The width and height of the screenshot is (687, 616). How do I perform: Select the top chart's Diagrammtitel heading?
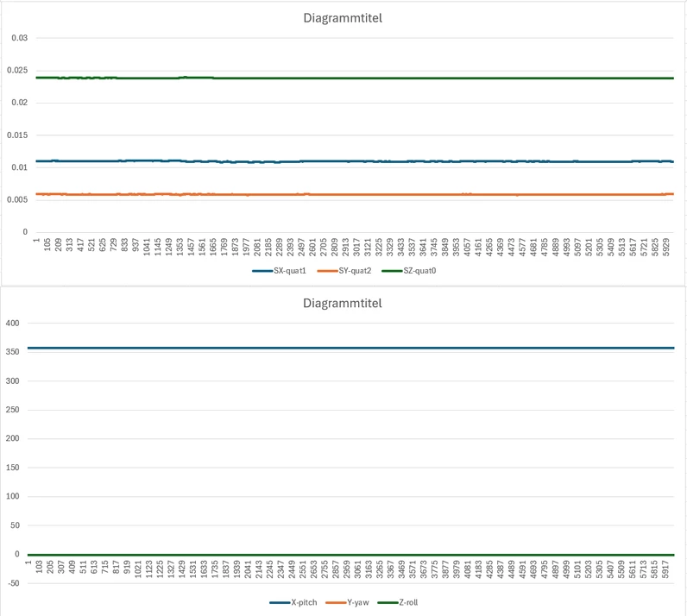pos(343,18)
